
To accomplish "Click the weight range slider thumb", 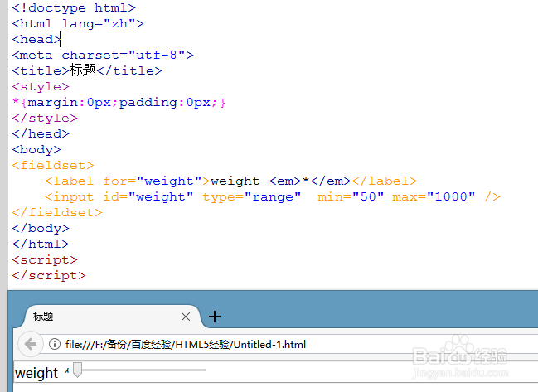I will pyautogui.click(x=78, y=370).
